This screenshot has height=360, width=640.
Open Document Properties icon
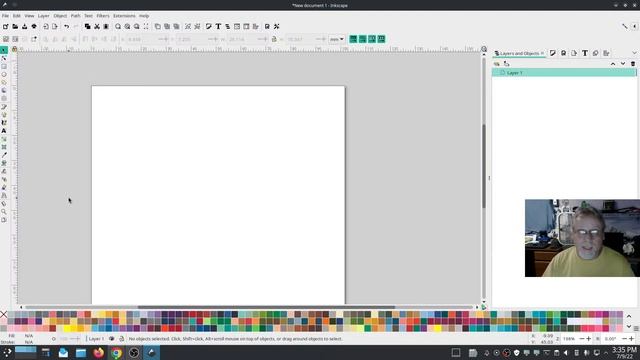pos(267,27)
